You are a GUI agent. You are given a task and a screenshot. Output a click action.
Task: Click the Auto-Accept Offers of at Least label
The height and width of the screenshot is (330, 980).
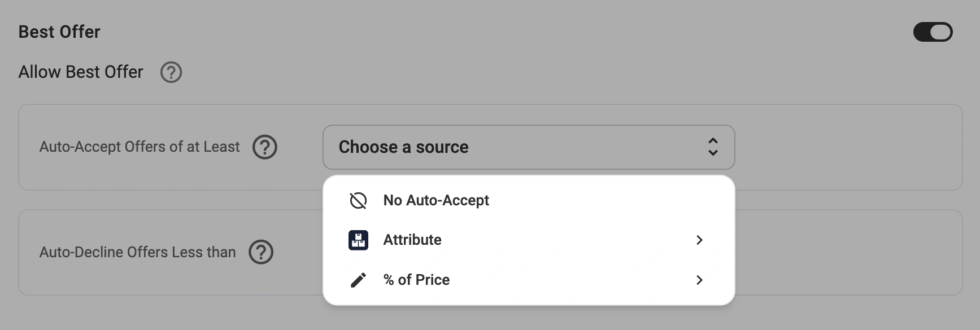point(140,147)
